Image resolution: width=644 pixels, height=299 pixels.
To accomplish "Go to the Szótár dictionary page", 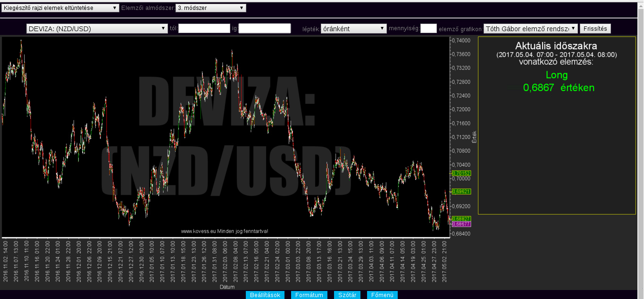I will [347, 295].
